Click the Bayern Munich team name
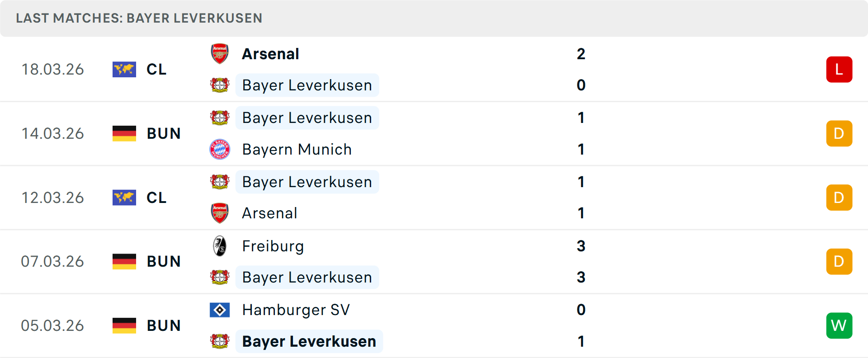The width and height of the screenshot is (868, 358). point(297,149)
